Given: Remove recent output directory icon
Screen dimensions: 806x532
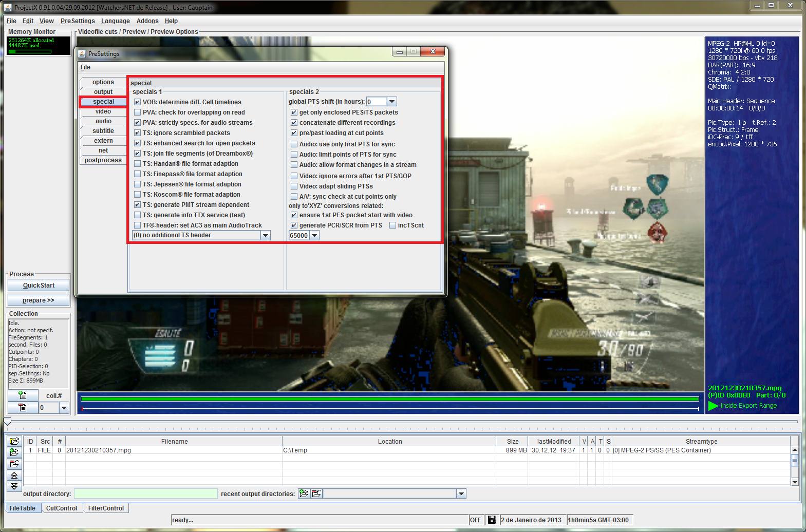Looking at the screenshot, I should pos(316,493).
